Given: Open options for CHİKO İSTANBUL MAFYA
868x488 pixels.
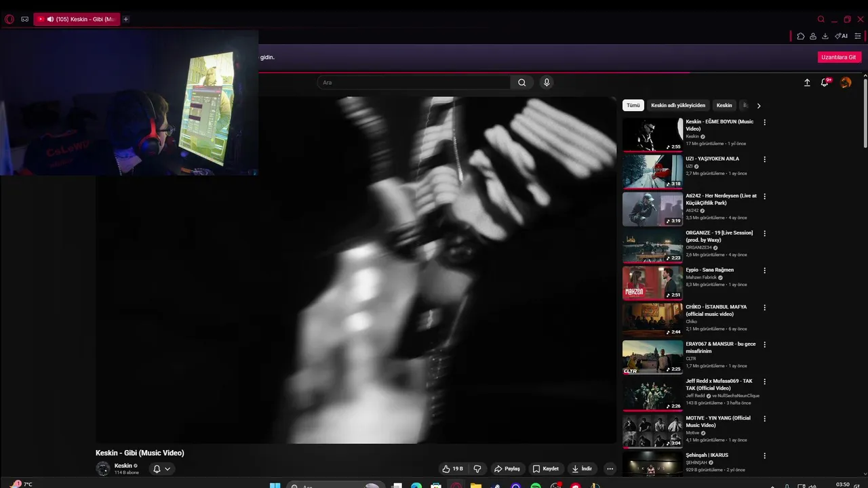Looking at the screenshot, I should coord(765,308).
